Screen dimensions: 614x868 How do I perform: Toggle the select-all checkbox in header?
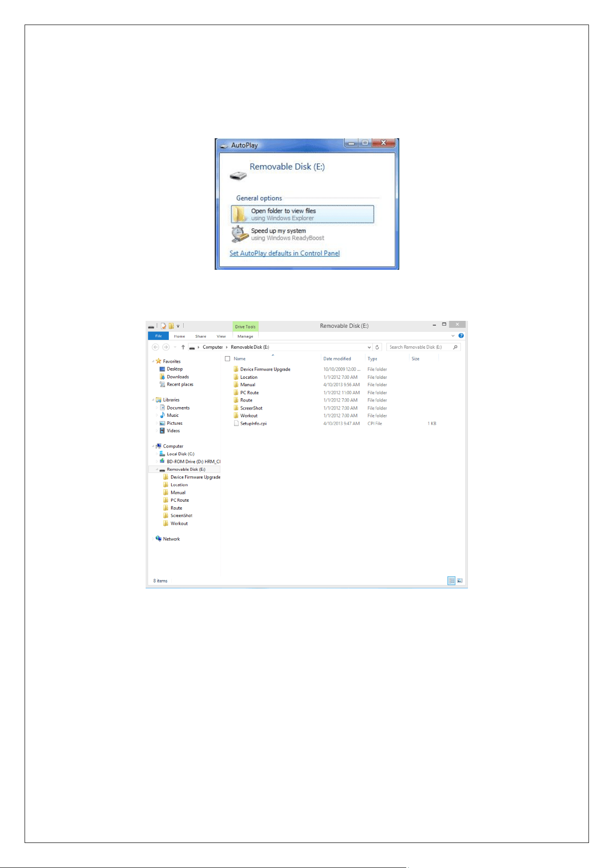click(x=228, y=358)
